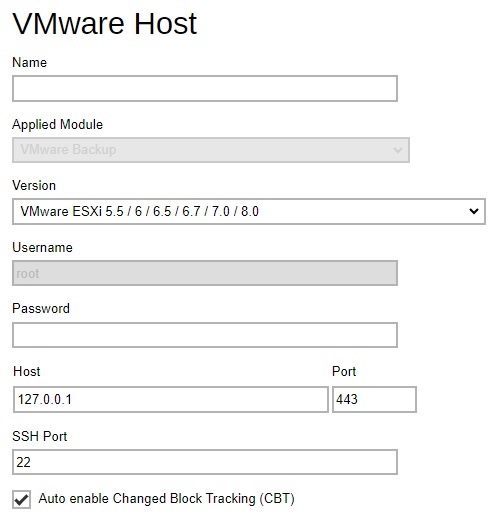Click the Port label above 443
The image size is (500, 520).
344,371
